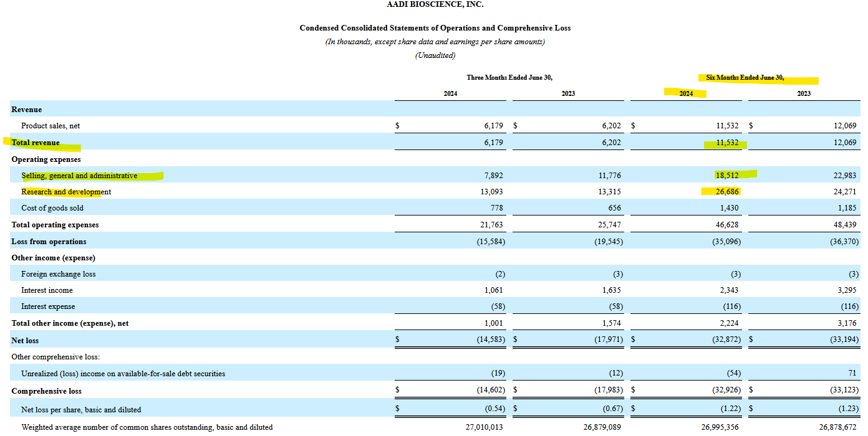This screenshot has width=868, height=436.
Task: Click the 'Product sales, net' label
Action: click(51, 126)
